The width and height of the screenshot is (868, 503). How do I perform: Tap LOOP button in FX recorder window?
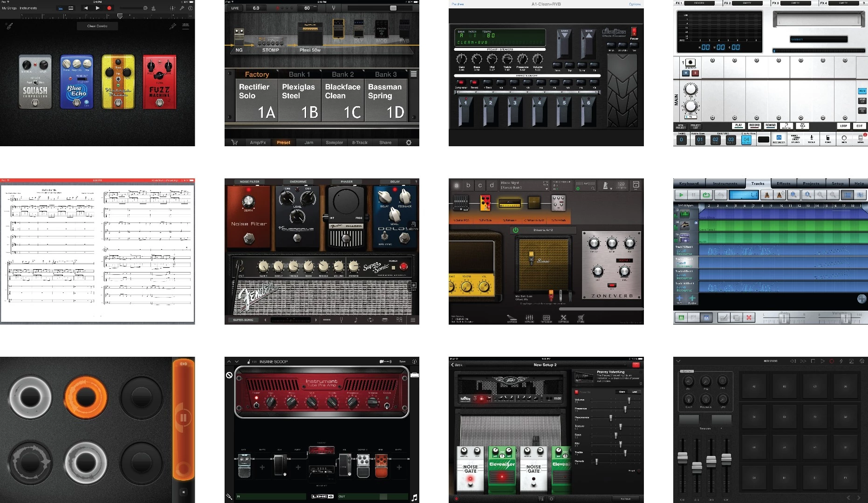tap(844, 126)
